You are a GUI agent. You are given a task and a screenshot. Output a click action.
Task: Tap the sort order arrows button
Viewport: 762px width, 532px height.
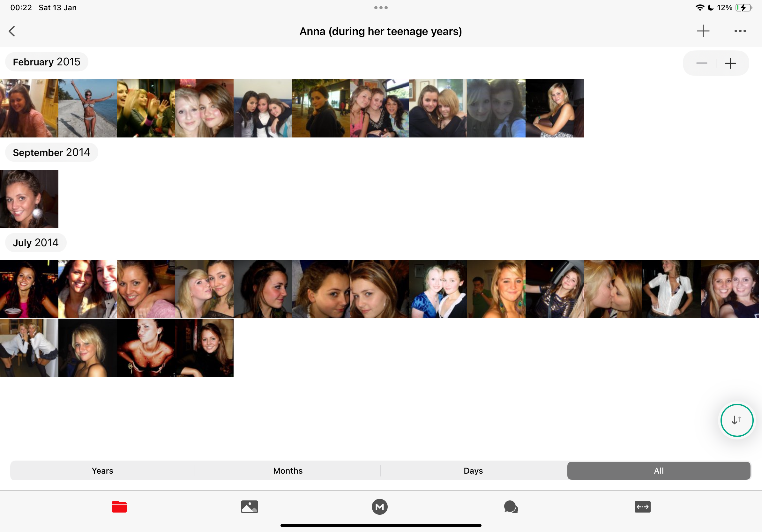click(x=736, y=420)
